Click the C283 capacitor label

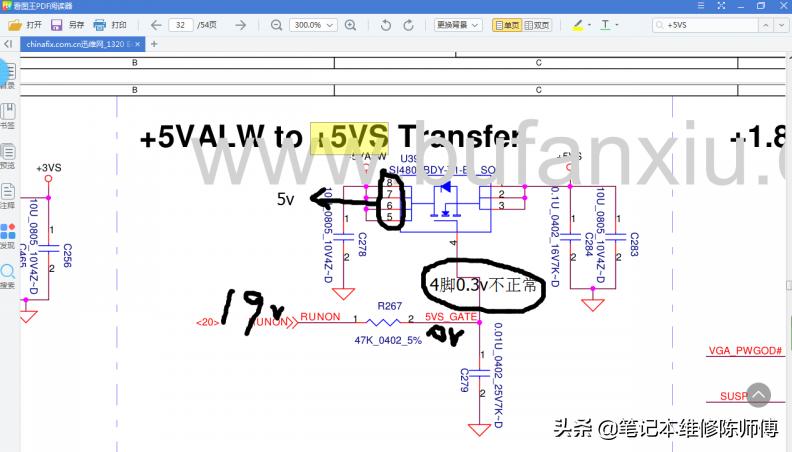coord(634,244)
